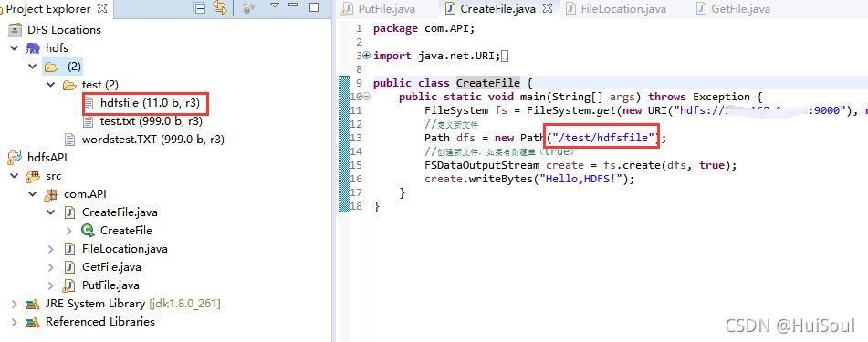868x342 pixels.
Task: Open the GetFile.java editor tab
Action: click(x=733, y=9)
